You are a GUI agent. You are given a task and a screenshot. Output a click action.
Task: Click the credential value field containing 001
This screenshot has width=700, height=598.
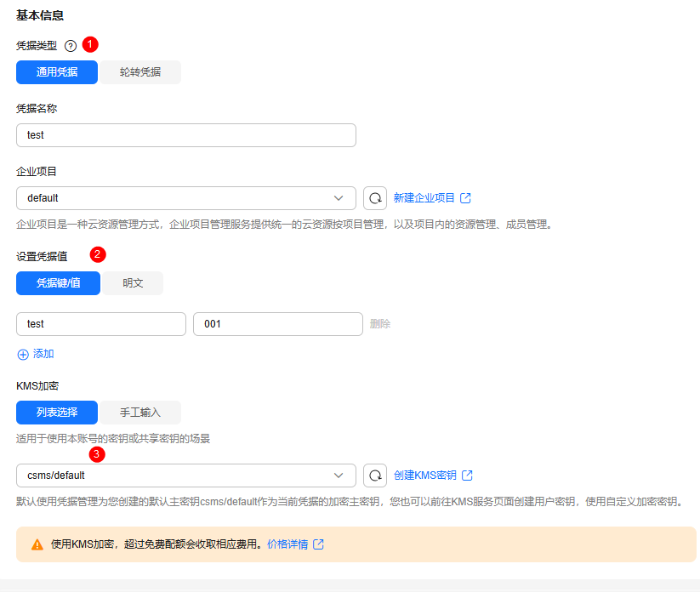[x=277, y=324]
